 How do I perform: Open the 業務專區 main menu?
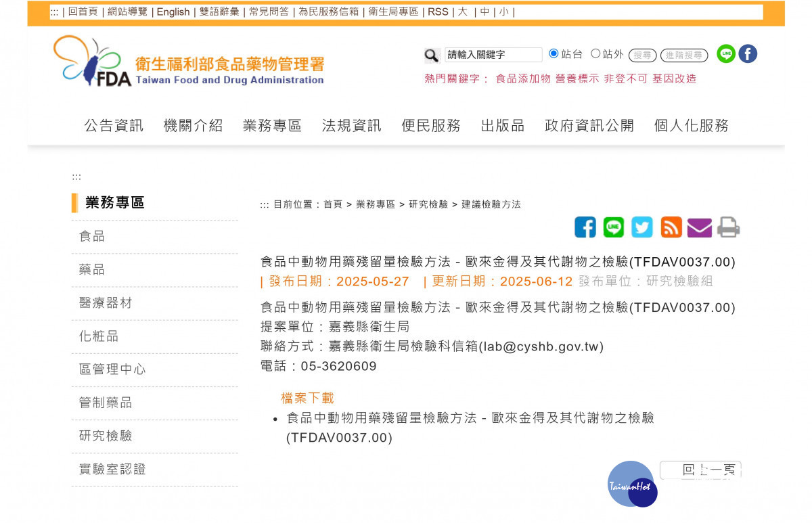272,125
